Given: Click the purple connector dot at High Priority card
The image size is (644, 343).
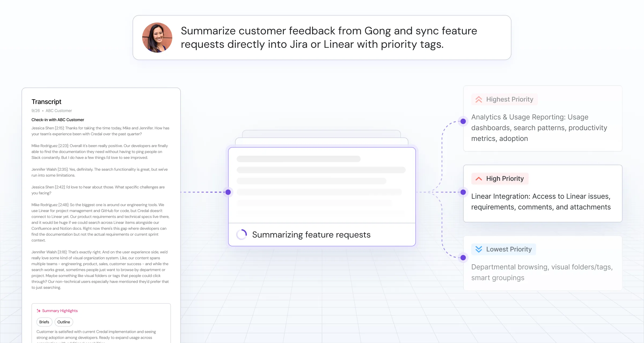Looking at the screenshot, I should point(463,192).
